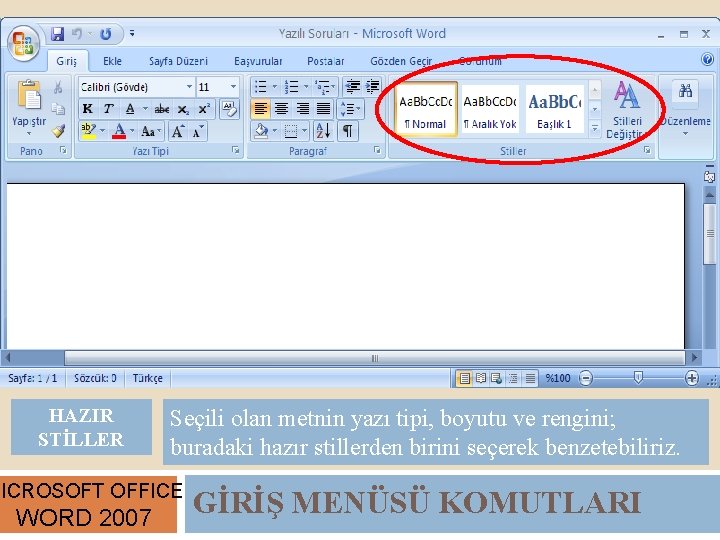This screenshot has width=720, height=540.
Task: Align text right
Action: tap(302, 109)
